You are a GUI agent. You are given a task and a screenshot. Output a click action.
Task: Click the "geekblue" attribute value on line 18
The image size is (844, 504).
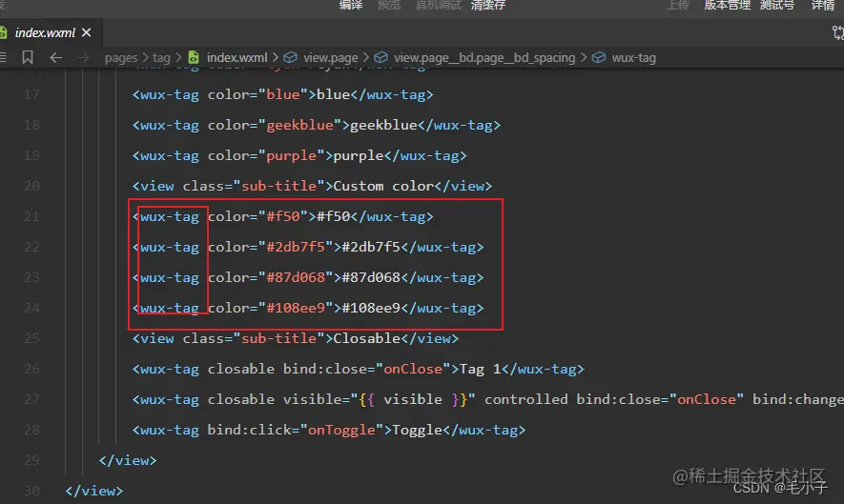point(299,126)
